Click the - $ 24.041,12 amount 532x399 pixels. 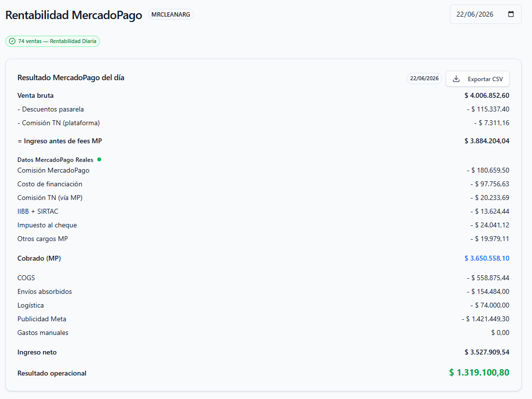(x=489, y=225)
